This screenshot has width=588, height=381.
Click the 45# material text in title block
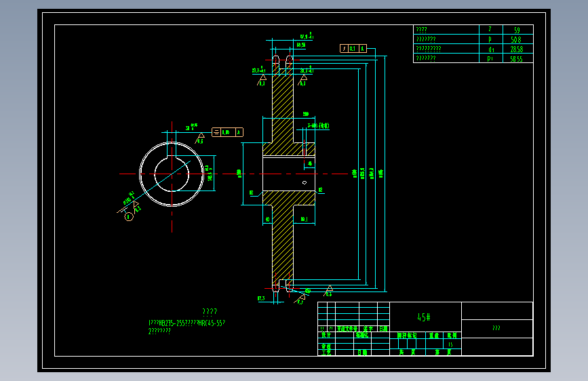click(424, 317)
